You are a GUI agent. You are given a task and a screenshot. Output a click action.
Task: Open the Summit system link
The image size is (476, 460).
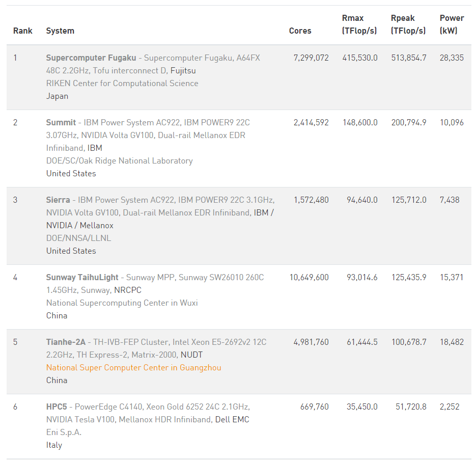(x=61, y=122)
